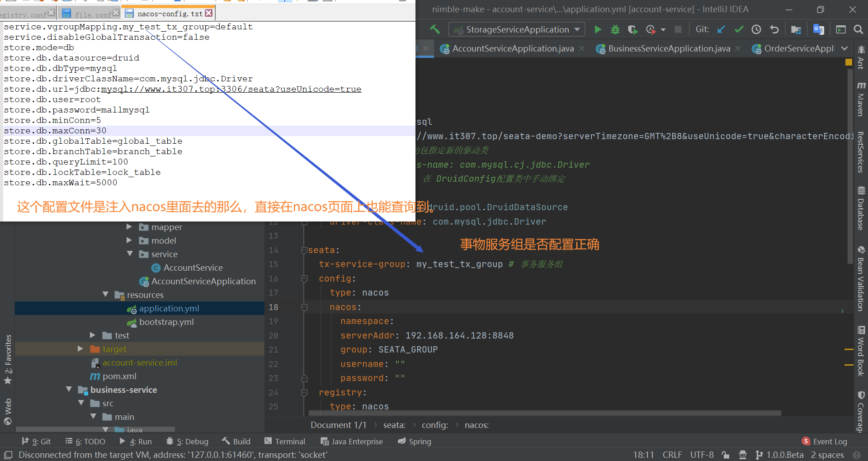The image size is (868, 461).
Task: Update project via blue Git arrow icon
Action: (x=721, y=29)
